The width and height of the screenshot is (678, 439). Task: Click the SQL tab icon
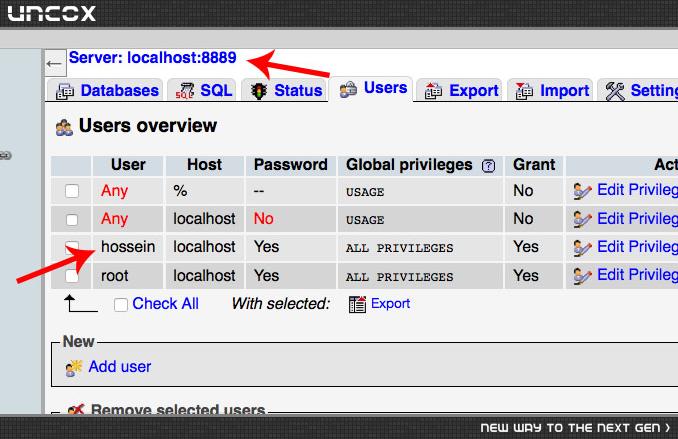click(x=185, y=91)
